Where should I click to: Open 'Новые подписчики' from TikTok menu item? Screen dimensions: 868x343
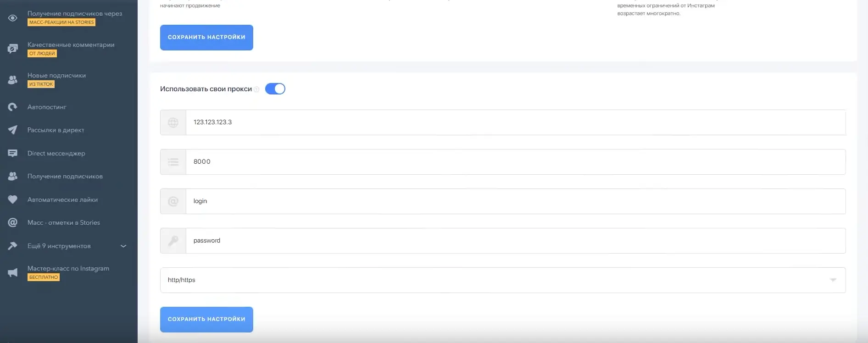[56, 76]
